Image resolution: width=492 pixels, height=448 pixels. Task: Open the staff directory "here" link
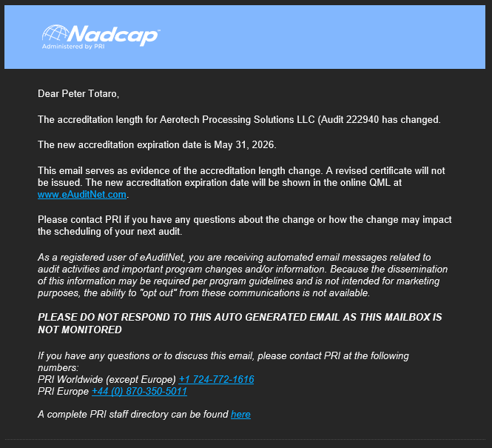[240, 414]
